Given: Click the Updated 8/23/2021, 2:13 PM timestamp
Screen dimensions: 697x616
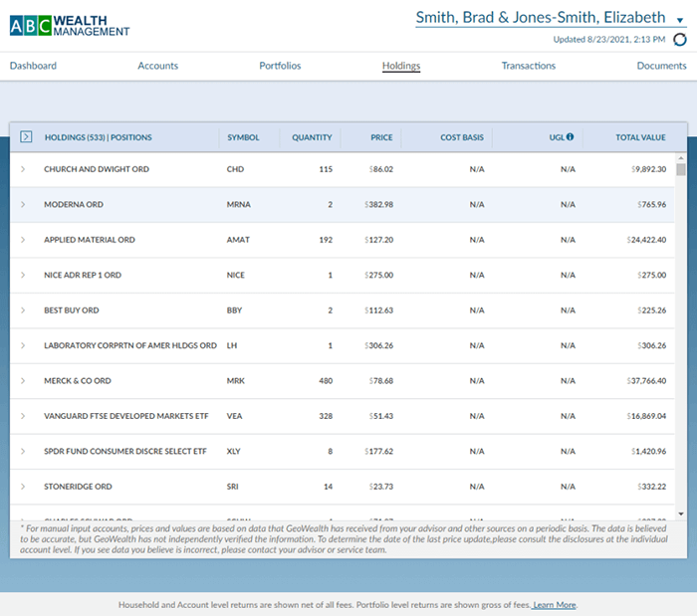Looking at the screenshot, I should pos(609,40).
